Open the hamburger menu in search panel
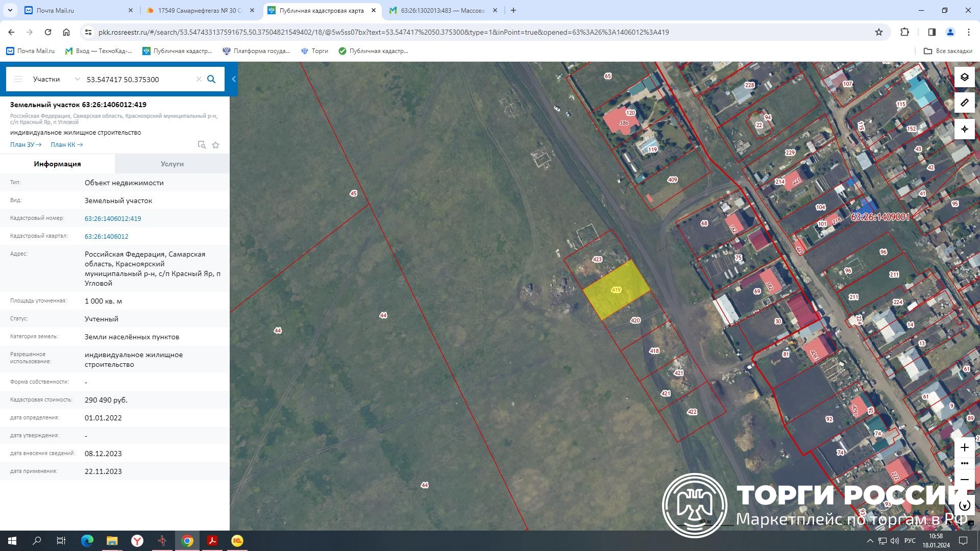The width and height of the screenshot is (980, 551). [x=18, y=79]
